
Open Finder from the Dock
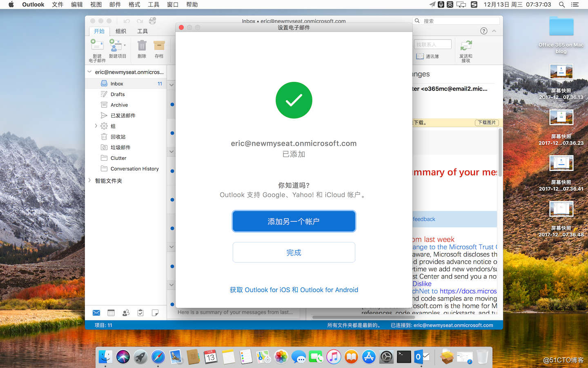click(x=105, y=357)
